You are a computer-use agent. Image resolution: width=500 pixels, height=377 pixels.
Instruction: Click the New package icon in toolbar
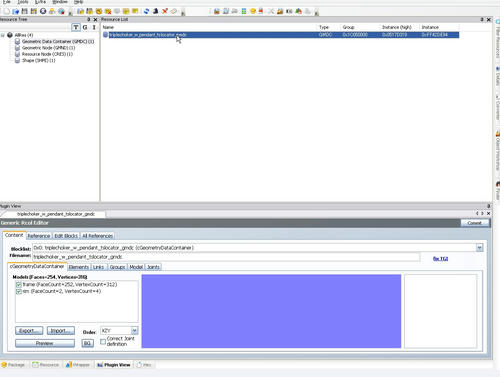[x=7, y=11]
